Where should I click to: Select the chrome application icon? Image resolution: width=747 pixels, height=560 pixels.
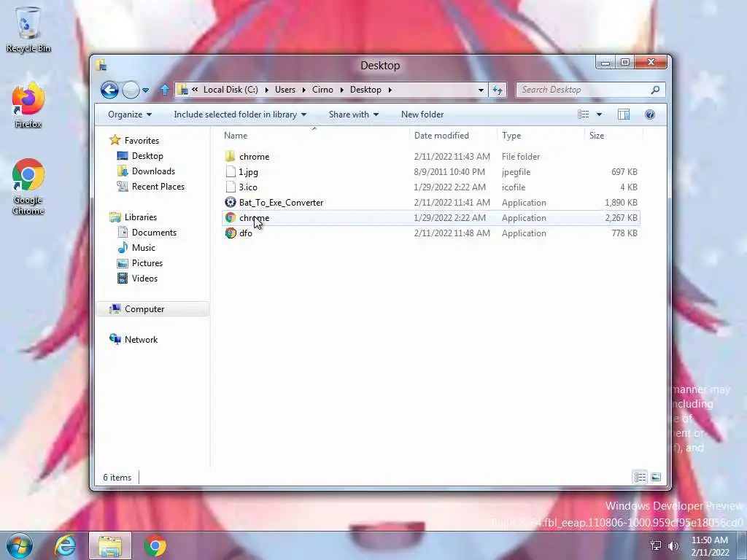tap(231, 217)
